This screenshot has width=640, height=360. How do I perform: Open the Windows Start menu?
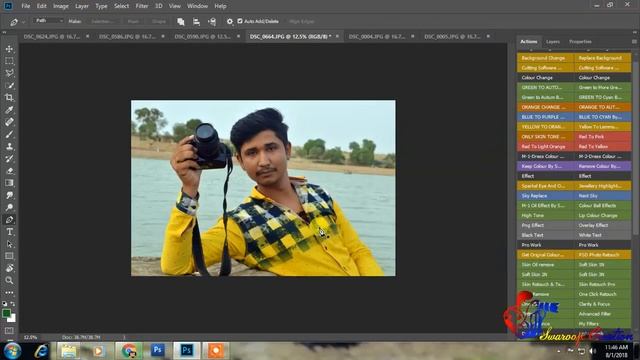coord(12,351)
